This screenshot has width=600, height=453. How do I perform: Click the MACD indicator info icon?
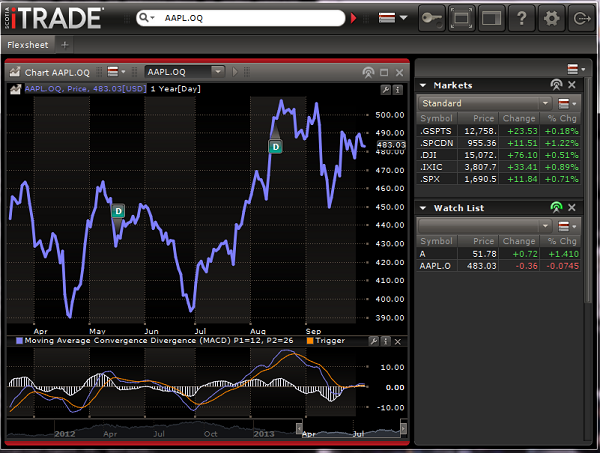[386, 341]
